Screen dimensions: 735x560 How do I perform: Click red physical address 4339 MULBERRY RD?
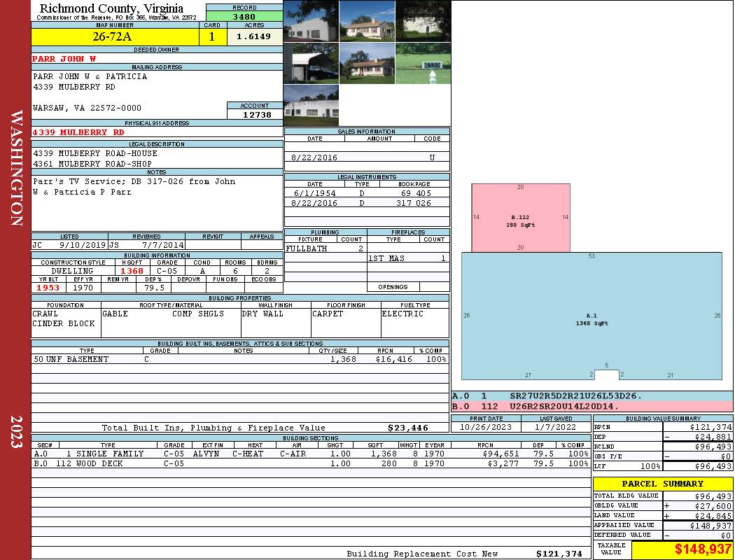tap(78, 132)
